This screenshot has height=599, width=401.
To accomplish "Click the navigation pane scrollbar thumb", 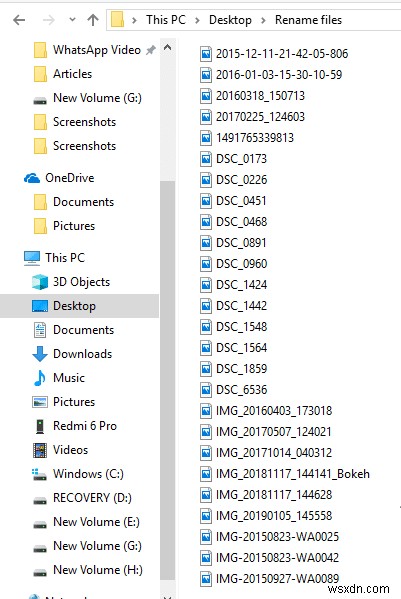I will pyautogui.click(x=167, y=380).
